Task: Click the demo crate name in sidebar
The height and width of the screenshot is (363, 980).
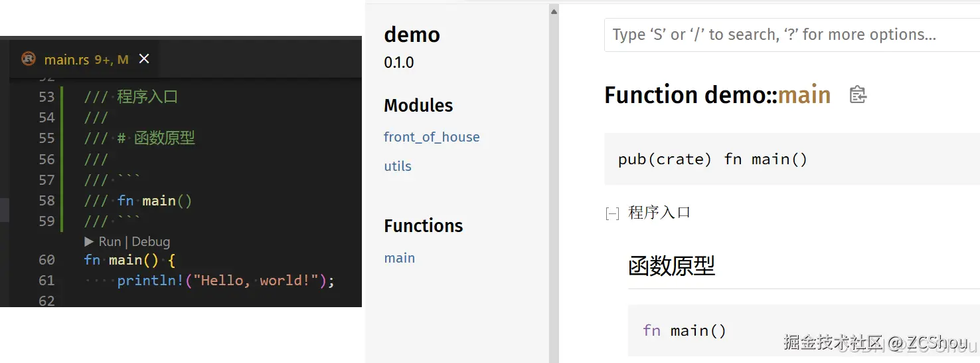Action: tap(412, 35)
